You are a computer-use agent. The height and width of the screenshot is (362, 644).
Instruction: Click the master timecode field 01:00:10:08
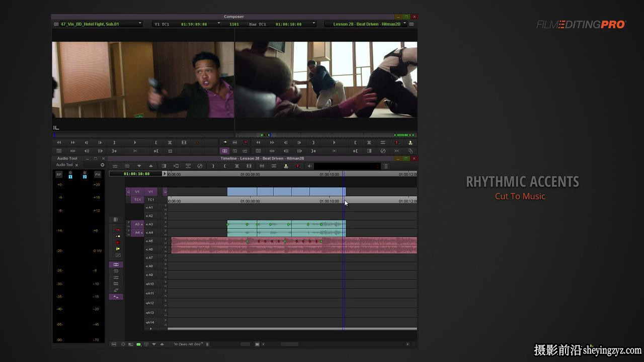click(136, 173)
